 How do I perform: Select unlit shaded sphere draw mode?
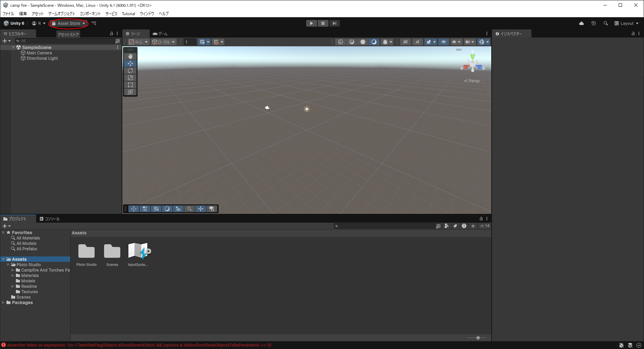tap(363, 42)
